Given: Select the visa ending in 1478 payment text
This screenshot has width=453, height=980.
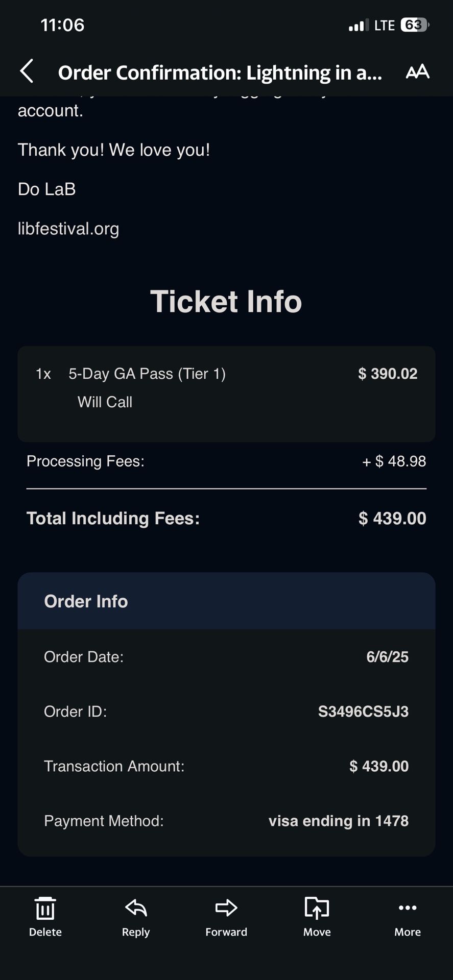Looking at the screenshot, I should (339, 821).
